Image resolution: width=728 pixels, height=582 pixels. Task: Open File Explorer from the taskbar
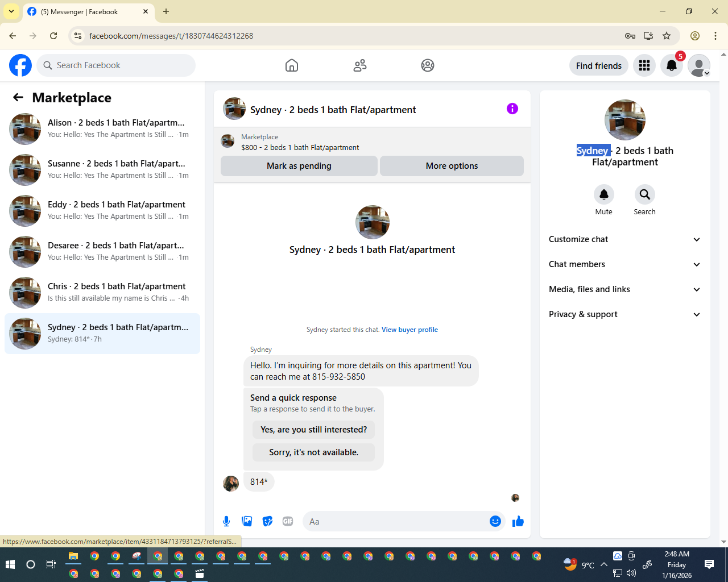73,556
